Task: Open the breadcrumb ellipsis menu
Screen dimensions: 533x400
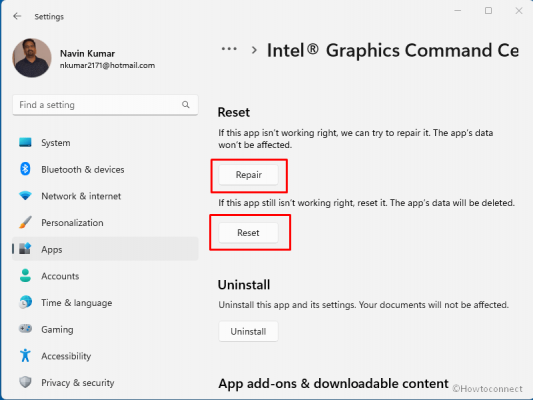Action: (x=229, y=49)
